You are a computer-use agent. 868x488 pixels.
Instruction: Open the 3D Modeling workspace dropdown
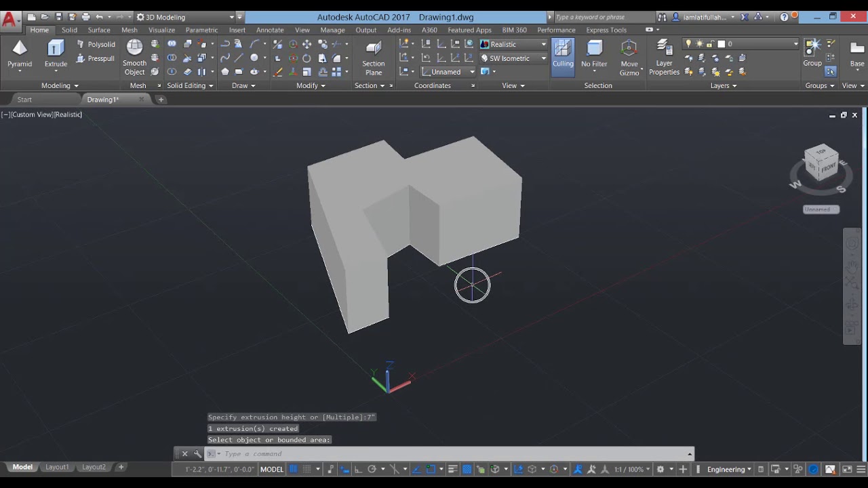(x=185, y=17)
